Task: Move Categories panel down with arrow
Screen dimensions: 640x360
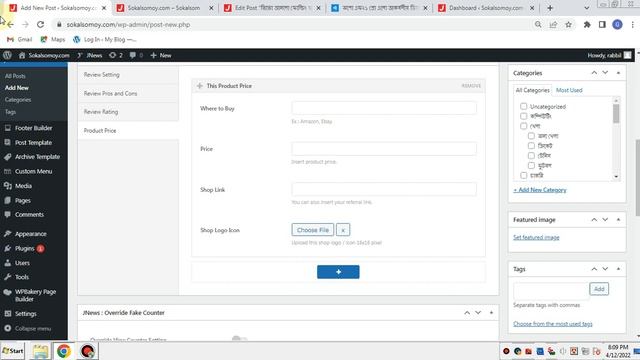Action: tap(605, 73)
